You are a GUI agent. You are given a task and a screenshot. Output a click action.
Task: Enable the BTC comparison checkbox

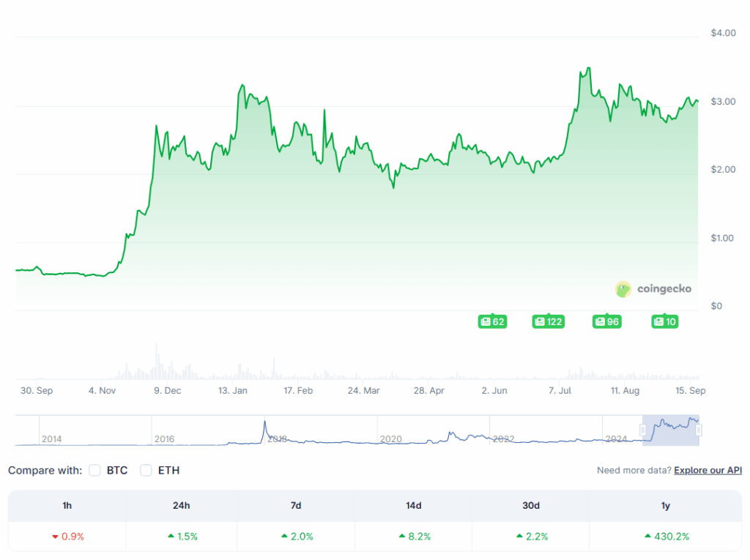[94, 470]
